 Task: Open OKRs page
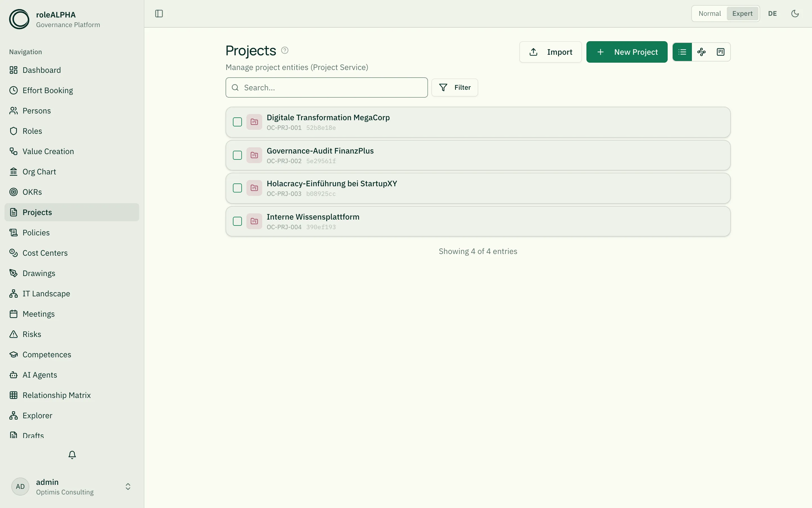coord(72,192)
